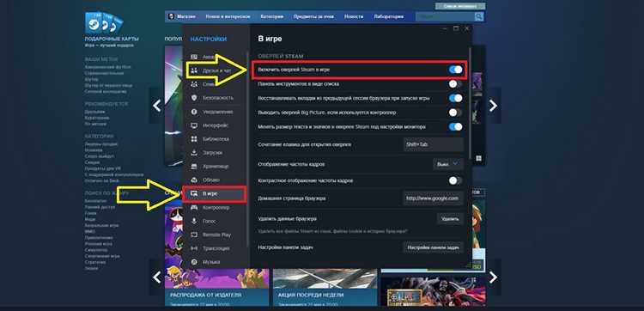Show previous item in the featured carousel
644x311 pixels.
pos(156,106)
